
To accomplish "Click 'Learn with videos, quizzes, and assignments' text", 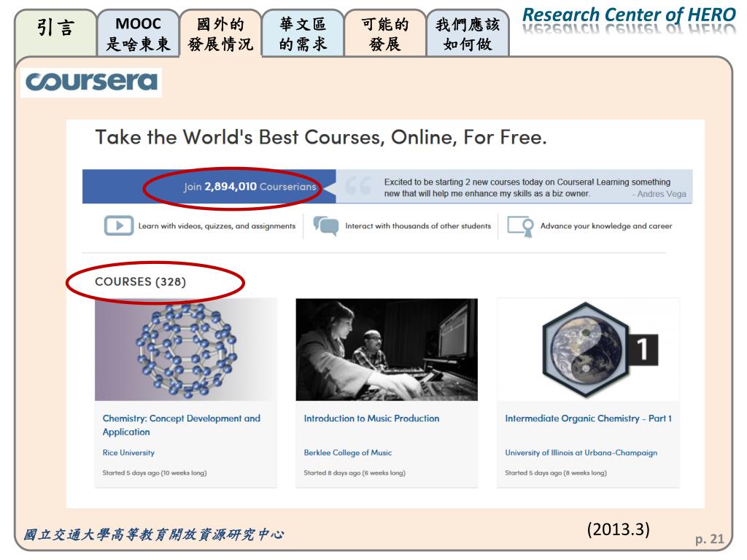I will (217, 226).
